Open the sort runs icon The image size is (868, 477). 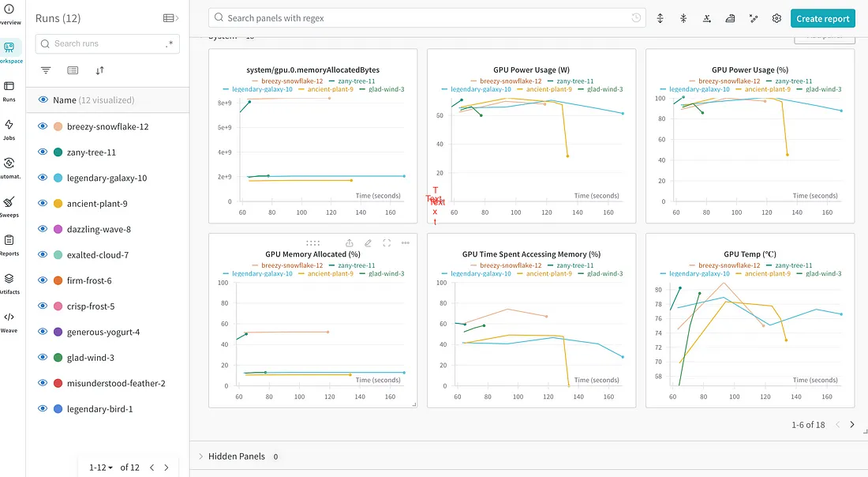pyautogui.click(x=99, y=70)
